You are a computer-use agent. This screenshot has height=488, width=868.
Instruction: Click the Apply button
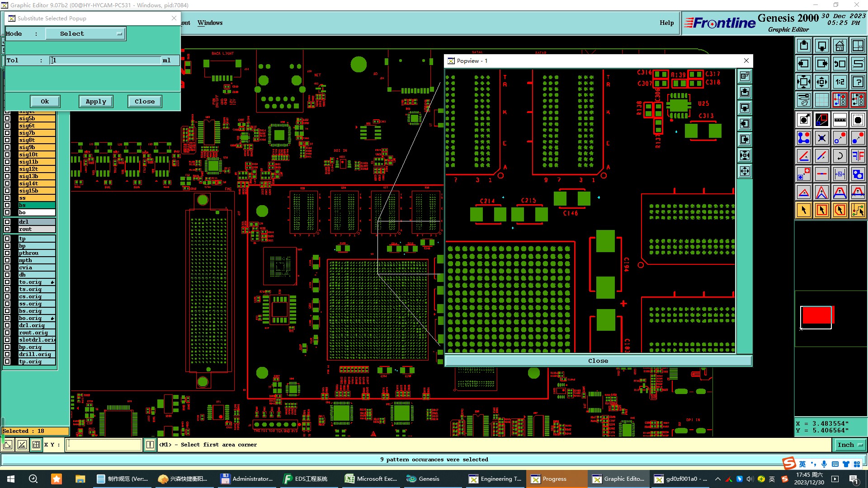click(96, 102)
